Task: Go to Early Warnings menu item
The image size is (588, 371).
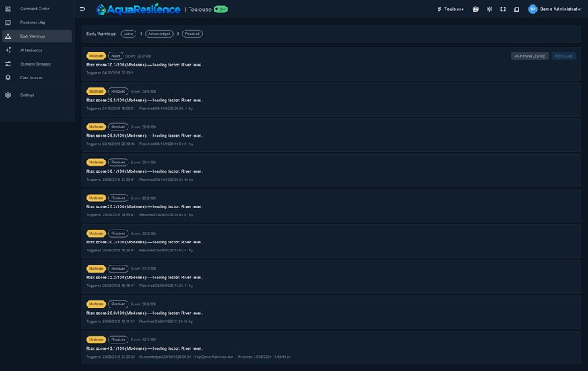Action: tap(33, 36)
